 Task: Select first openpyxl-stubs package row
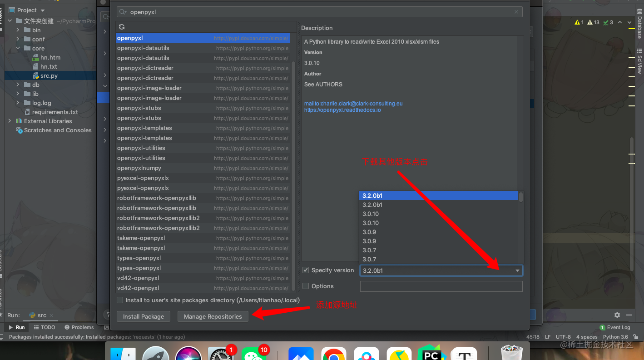pyautogui.click(x=203, y=108)
